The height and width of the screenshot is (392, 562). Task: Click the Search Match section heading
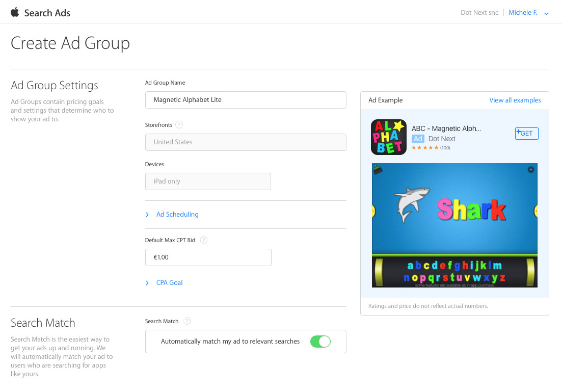[43, 323]
